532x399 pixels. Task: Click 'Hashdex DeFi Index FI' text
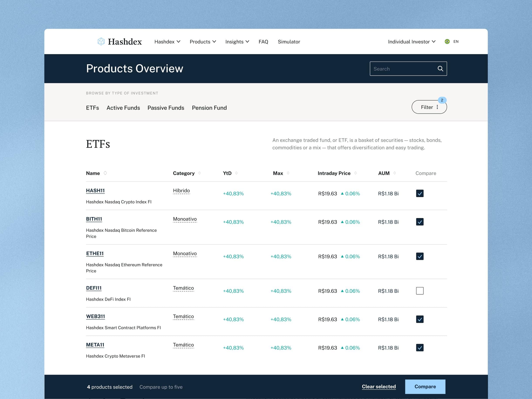coord(108,299)
